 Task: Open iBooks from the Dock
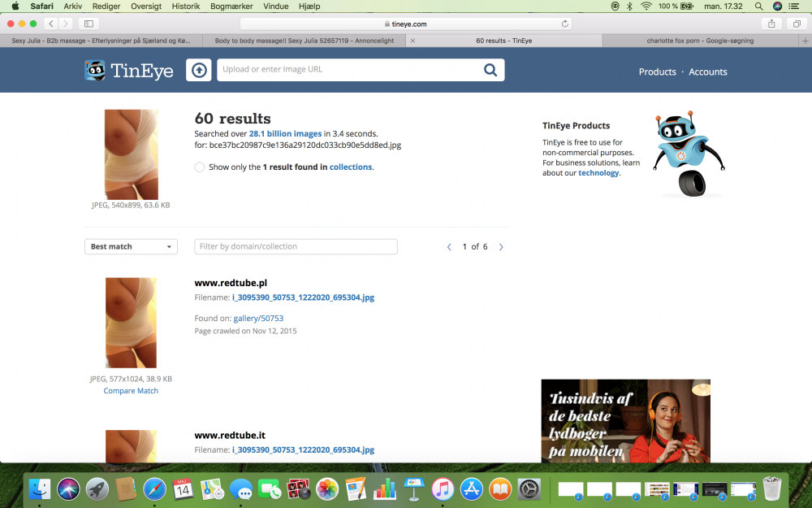500,488
